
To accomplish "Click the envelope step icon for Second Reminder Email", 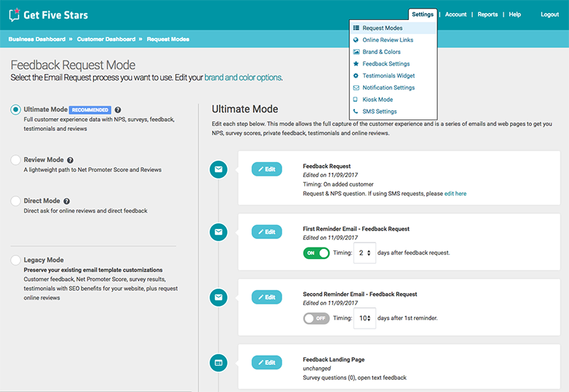I will point(218,297).
